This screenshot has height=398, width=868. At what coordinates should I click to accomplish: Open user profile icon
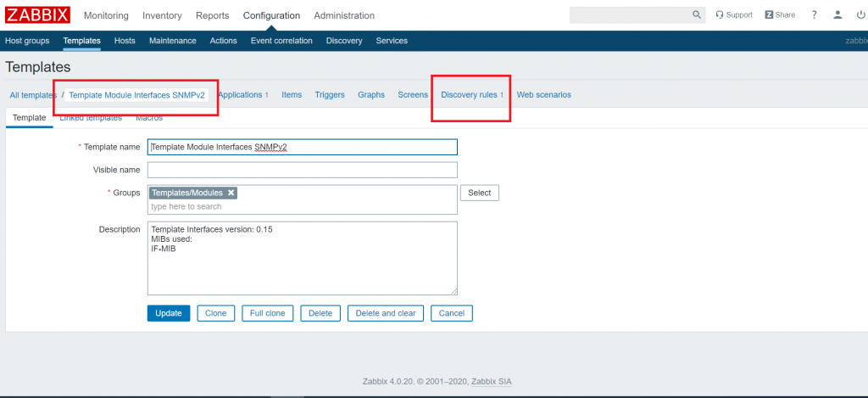pyautogui.click(x=838, y=15)
